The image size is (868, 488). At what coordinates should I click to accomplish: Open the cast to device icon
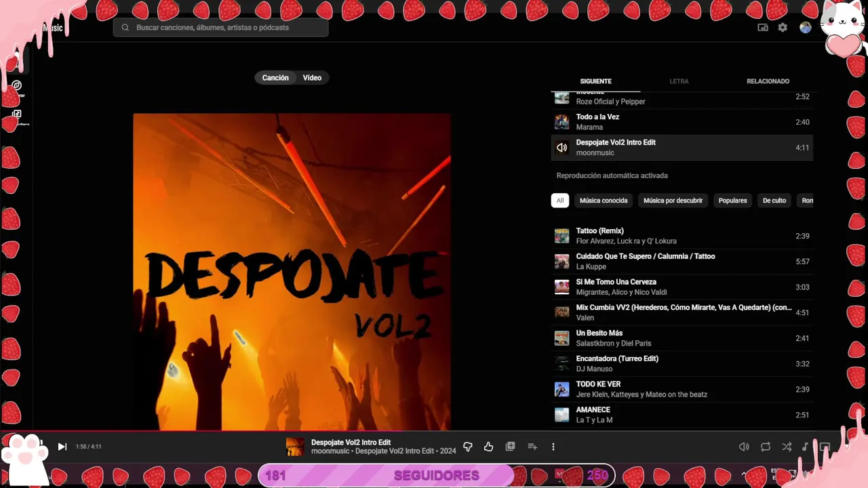pos(763,28)
